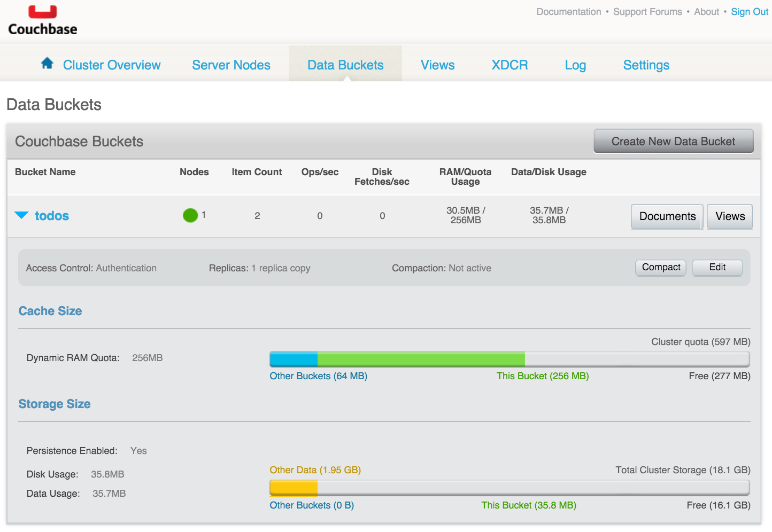Click the Cache Size section heading

pyautogui.click(x=50, y=311)
